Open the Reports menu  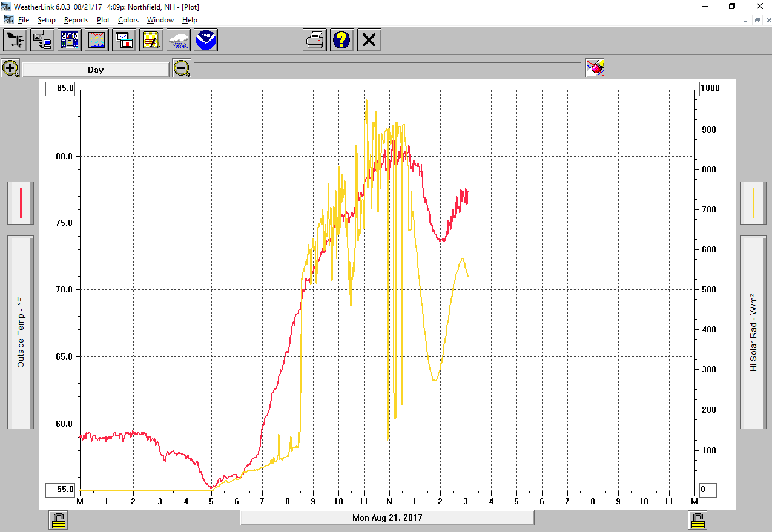[76, 20]
